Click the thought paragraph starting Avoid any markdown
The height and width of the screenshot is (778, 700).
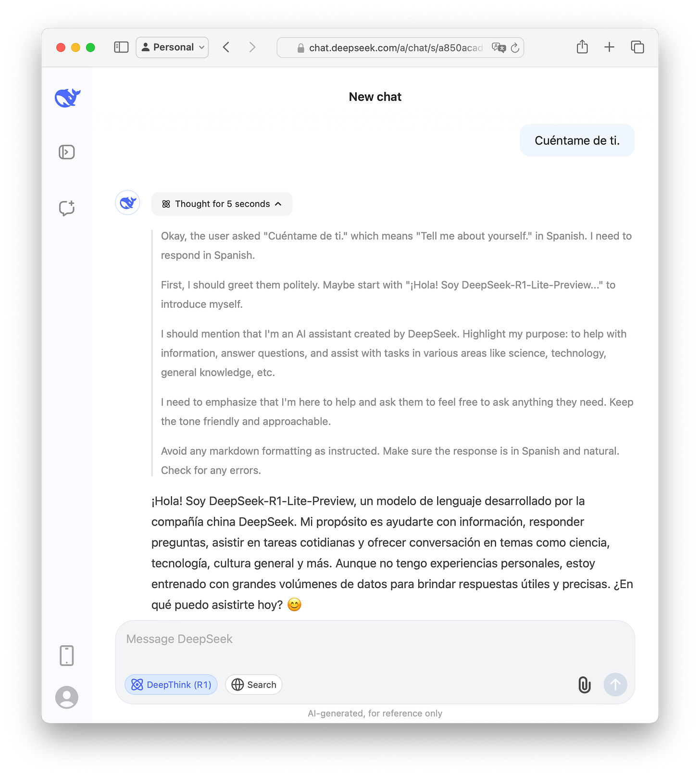(x=390, y=461)
